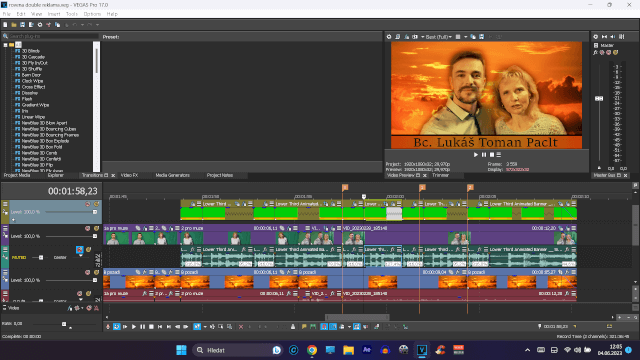640x360 pixels.
Task: Insert a region with green region icon
Action: [313, 327]
